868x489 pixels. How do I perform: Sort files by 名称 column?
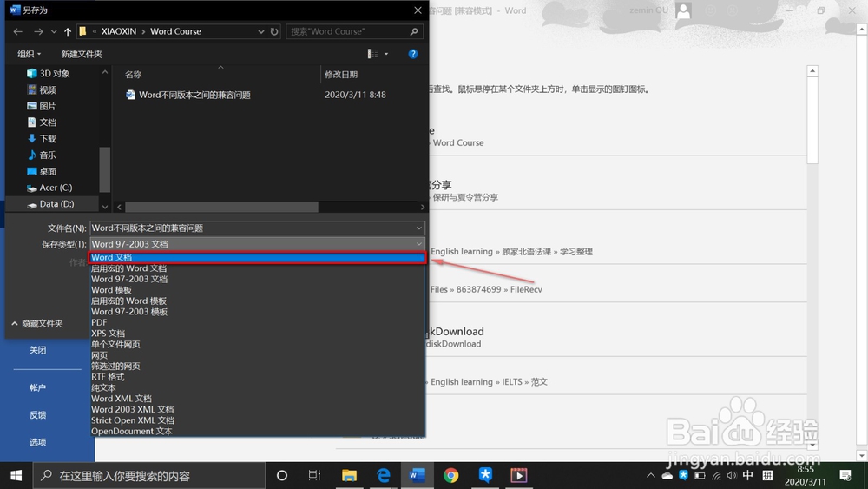click(134, 74)
